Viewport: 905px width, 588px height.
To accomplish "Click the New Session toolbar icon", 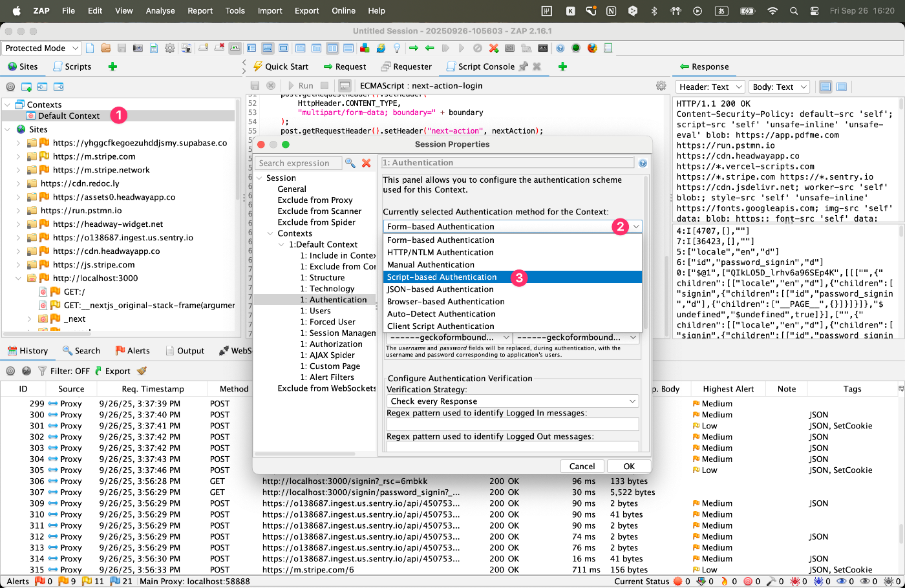I will click(x=90, y=48).
